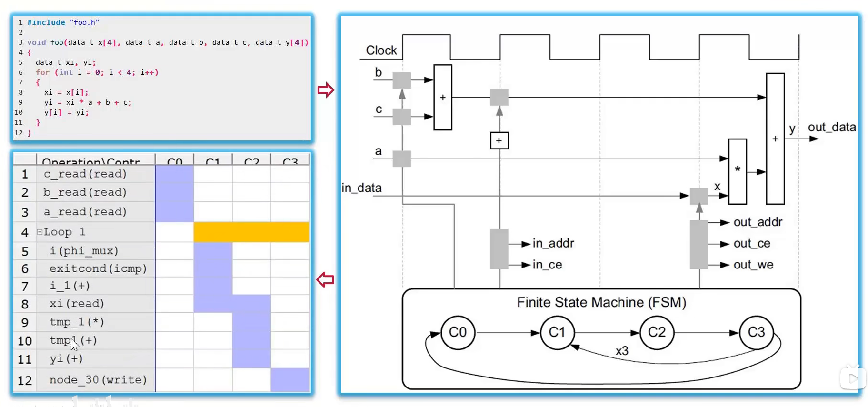This screenshot has width=868, height=407.
Task: Select the xi(read) operation
Action: [77, 303]
